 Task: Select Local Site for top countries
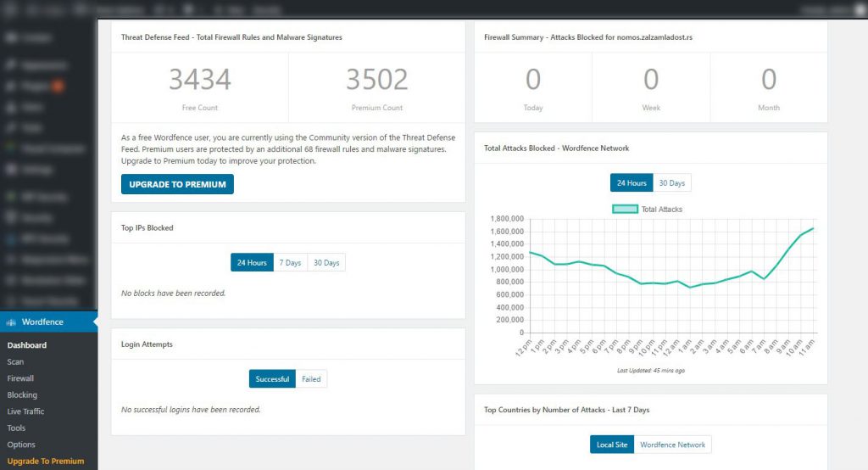click(612, 445)
